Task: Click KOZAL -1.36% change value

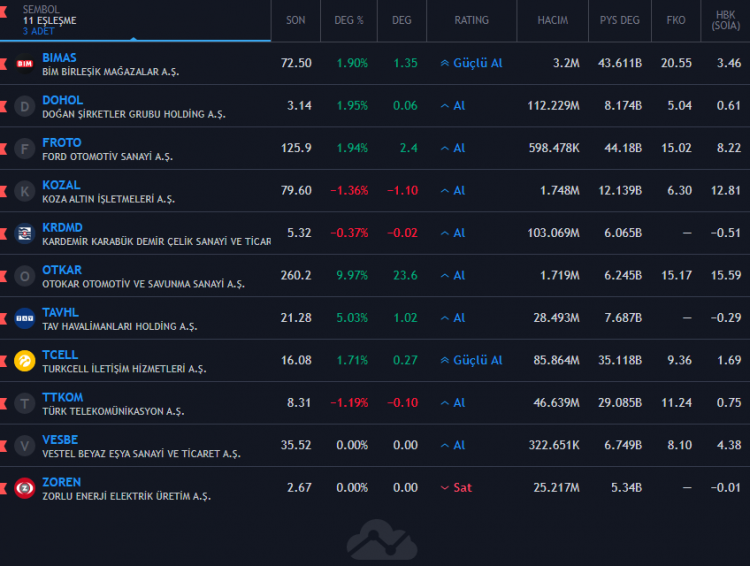Action: [349, 190]
